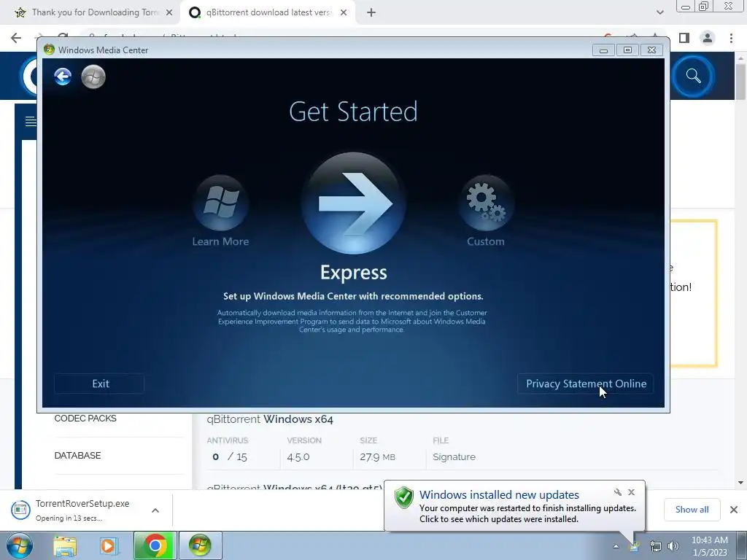Image resolution: width=747 pixels, height=560 pixels.
Task: Open a new Chrome tab
Action: click(371, 13)
